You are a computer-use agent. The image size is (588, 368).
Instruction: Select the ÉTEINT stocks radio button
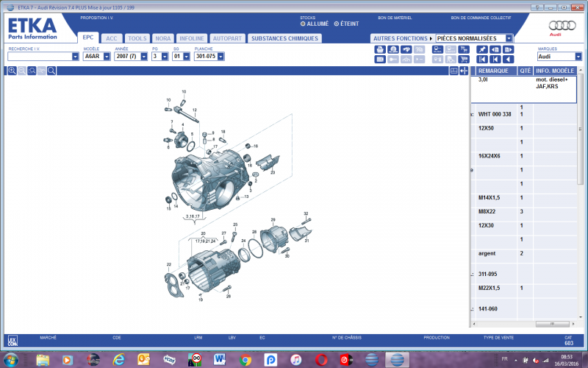pos(337,24)
